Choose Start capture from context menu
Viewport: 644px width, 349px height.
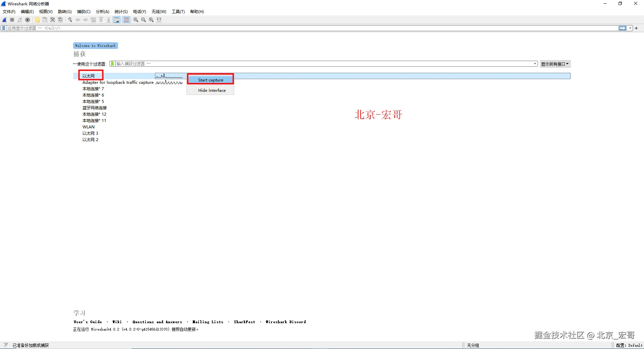tap(210, 80)
